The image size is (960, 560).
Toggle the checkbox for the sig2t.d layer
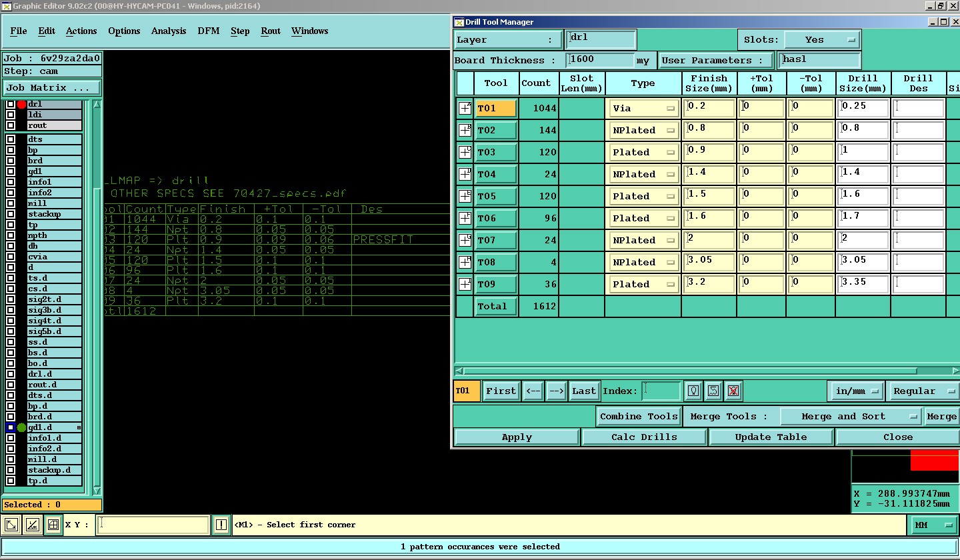11,300
